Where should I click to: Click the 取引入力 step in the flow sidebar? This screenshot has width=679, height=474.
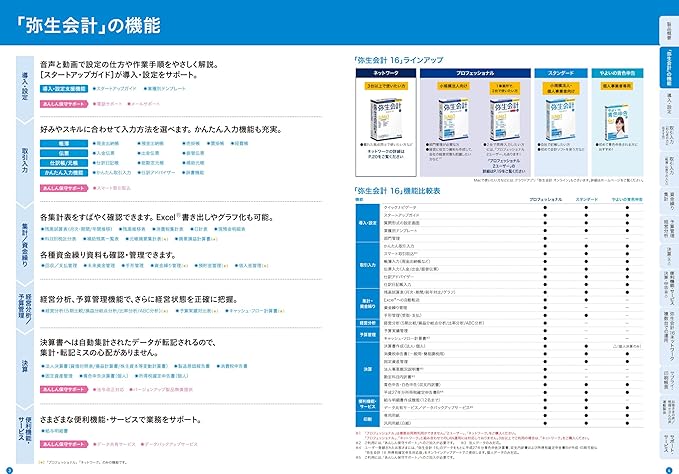pos(25,161)
